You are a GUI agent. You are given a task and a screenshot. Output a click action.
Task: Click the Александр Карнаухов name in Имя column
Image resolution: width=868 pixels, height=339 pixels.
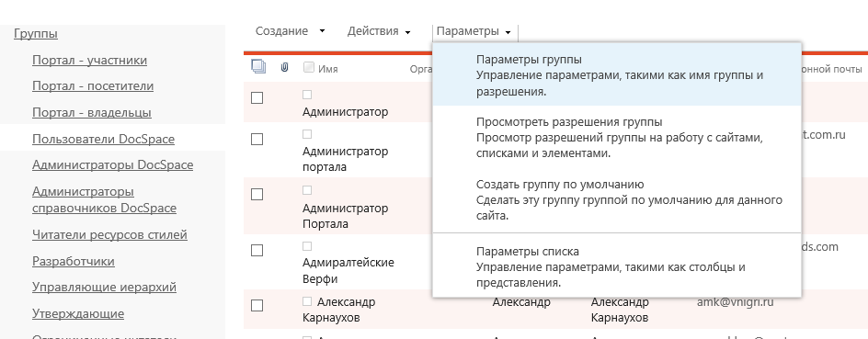pyautogui.click(x=338, y=310)
